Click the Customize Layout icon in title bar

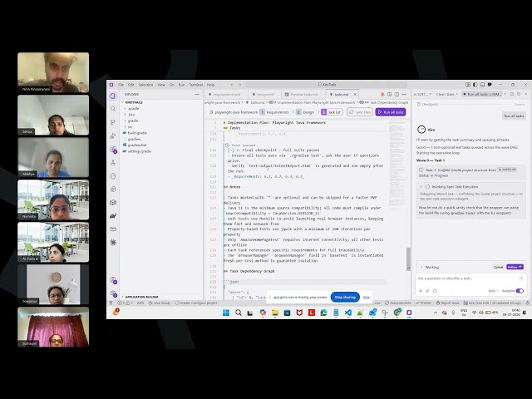[468, 85]
